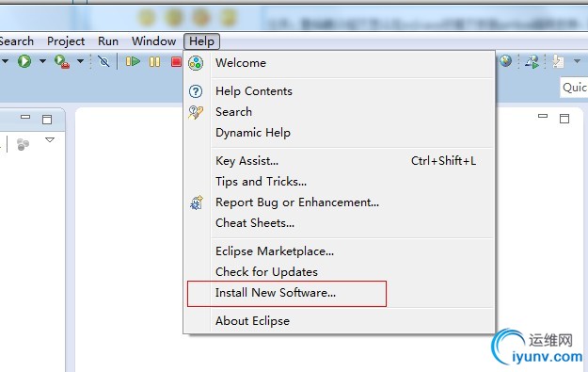The image size is (588, 372).
Task: Click the Help Contents question mark icon
Action: (196, 91)
